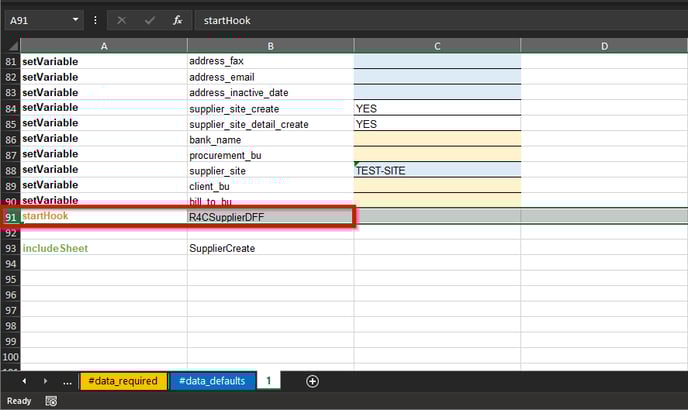Image resolution: width=688 pixels, height=410 pixels.
Task: Click setVariable cell in row 81
Action: coord(104,61)
